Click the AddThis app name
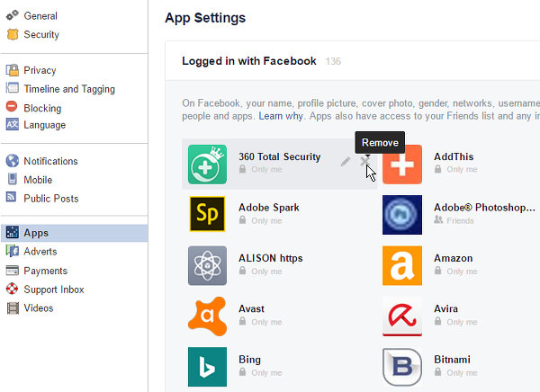The image size is (540, 392). [454, 156]
